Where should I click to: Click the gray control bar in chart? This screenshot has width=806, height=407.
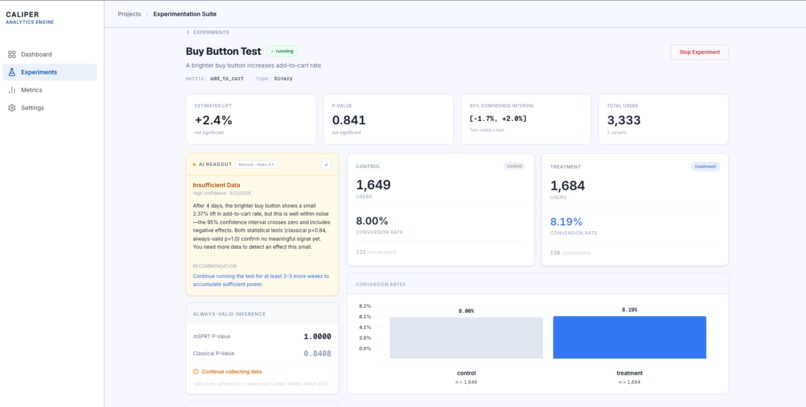(x=466, y=338)
